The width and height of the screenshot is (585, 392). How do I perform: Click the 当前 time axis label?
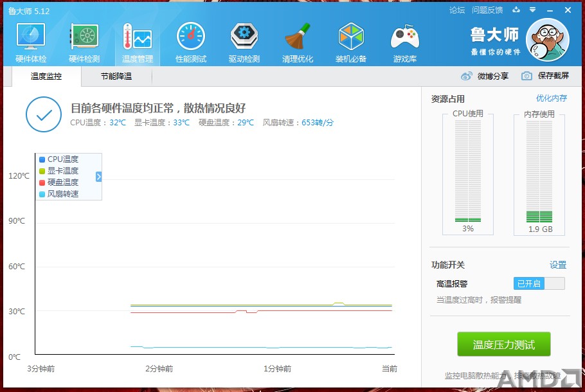coord(390,368)
